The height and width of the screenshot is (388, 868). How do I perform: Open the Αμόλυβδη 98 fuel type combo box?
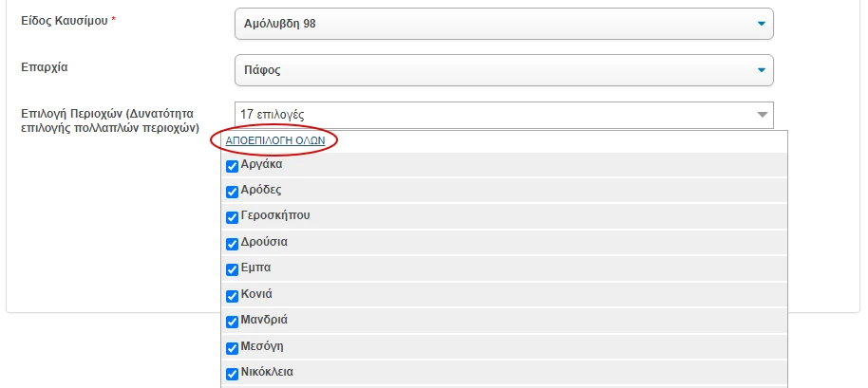[503, 24]
